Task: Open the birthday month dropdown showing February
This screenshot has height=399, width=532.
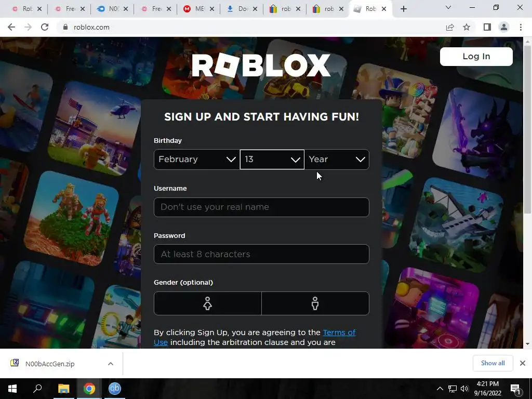Action: [197, 159]
